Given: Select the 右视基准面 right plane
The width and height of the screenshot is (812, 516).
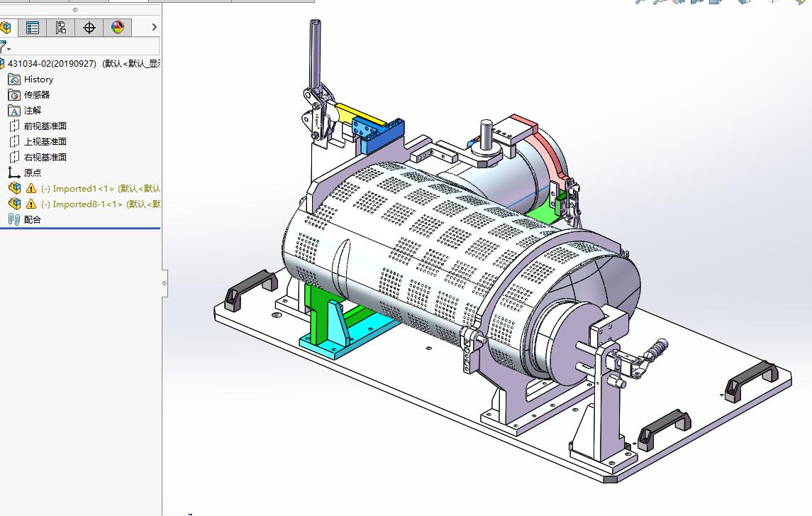Looking at the screenshot, I should pyautogui.click(x=45, y=157).
